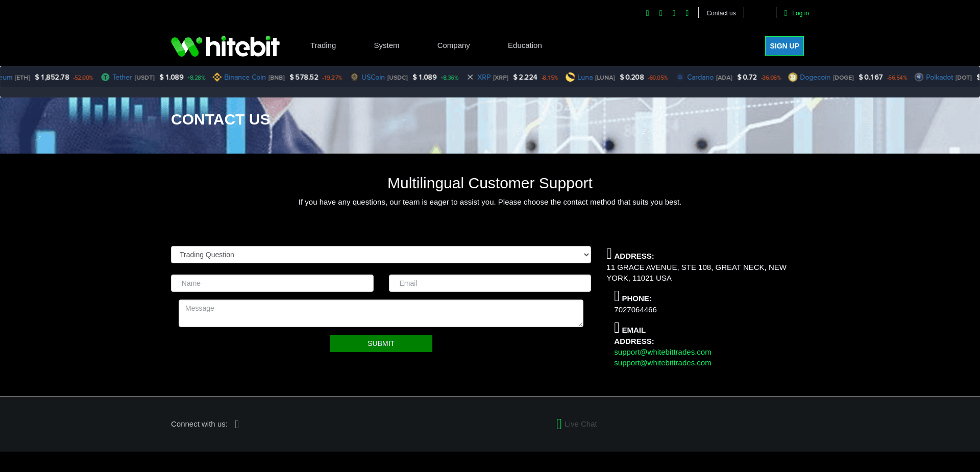Select the Cardano icon in the price ticker

(x=680, y=77)
